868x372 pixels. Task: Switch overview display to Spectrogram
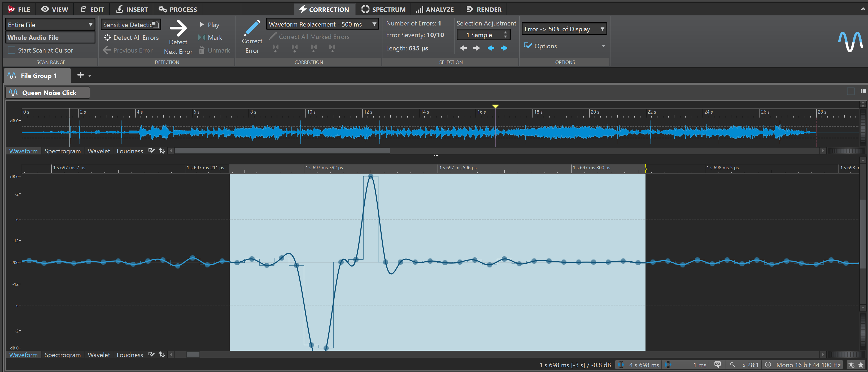[63, 151]
